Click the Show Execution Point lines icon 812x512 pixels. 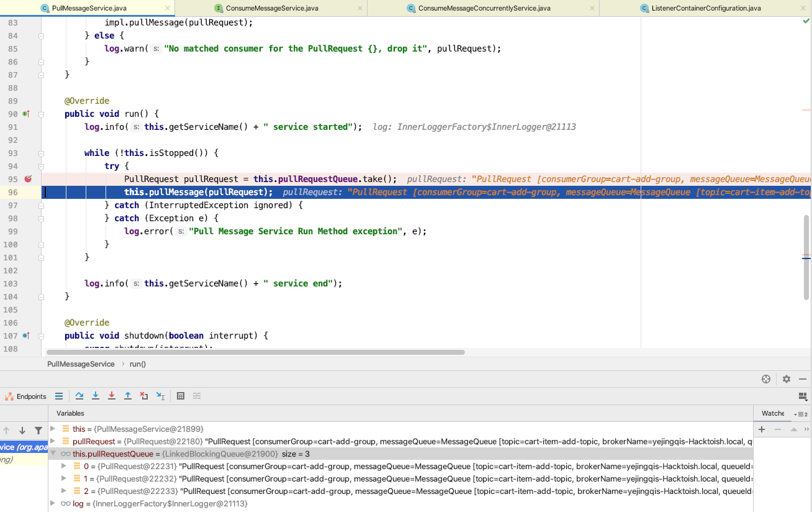click(x=59, y=396)
